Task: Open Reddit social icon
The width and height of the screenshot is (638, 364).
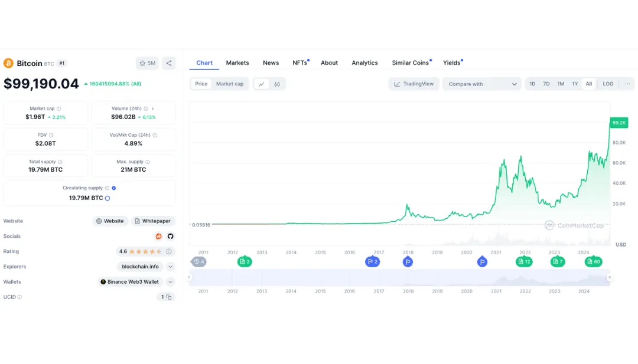Action: (x=159, y=237)
